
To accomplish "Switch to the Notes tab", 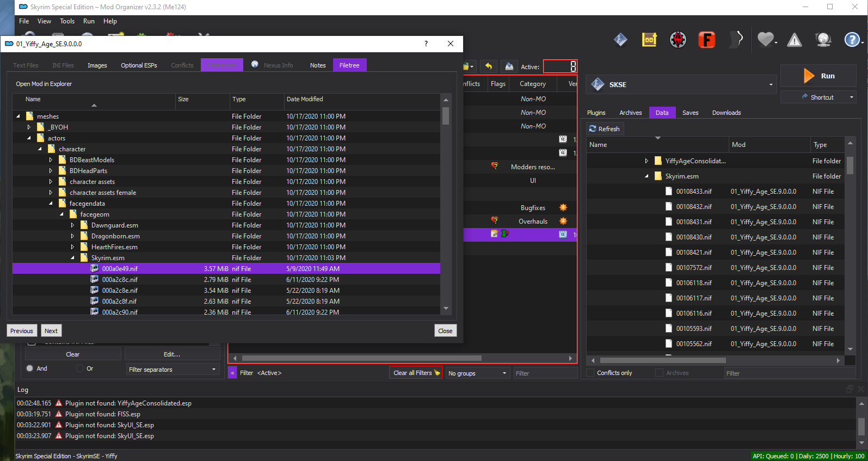I will click(318, 65).
